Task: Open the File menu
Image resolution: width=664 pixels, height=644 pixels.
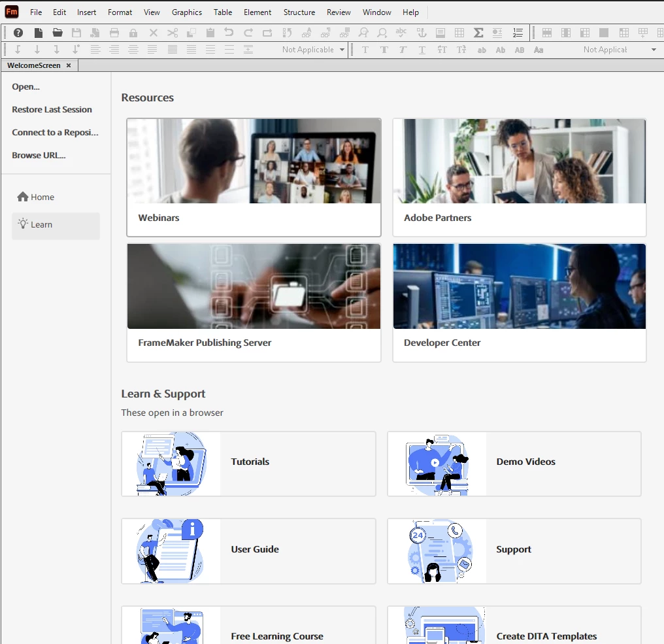Action: 36,12
